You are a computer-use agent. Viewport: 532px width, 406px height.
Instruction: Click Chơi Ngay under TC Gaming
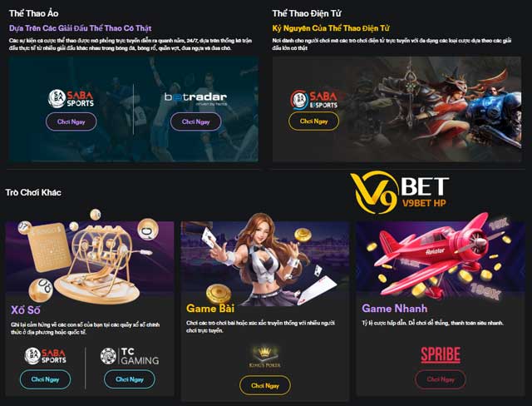[130, 379]
